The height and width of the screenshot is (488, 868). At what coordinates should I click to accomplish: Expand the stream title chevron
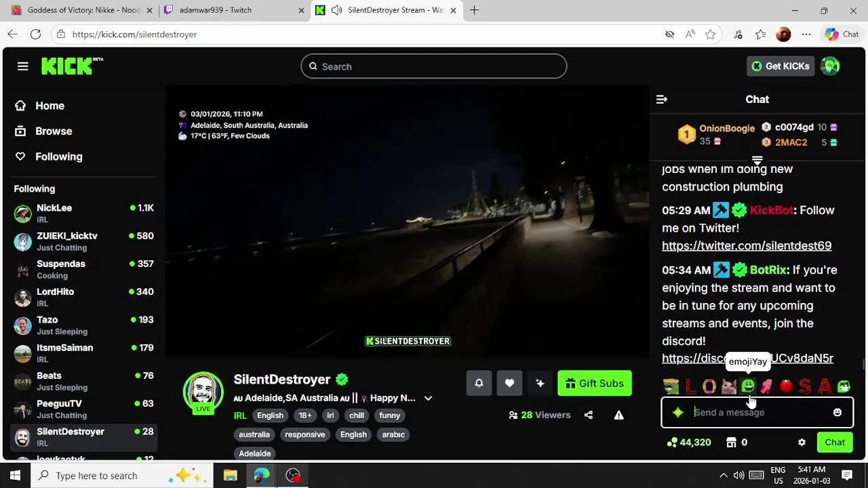pos(428,398)
